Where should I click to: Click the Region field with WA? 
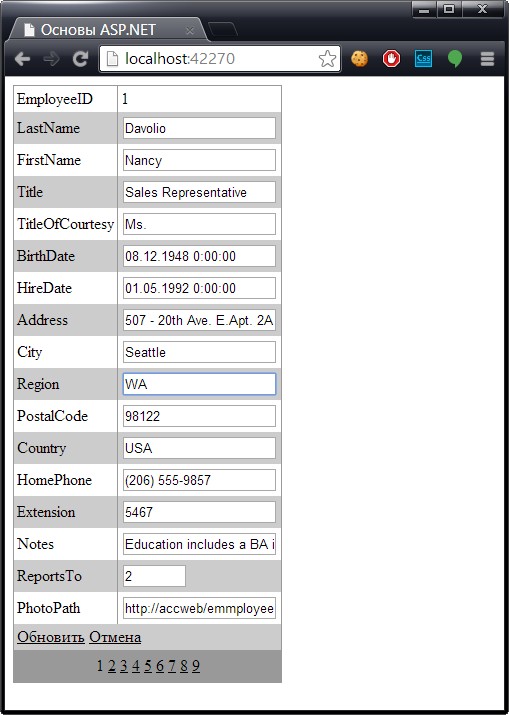[199, 384]
